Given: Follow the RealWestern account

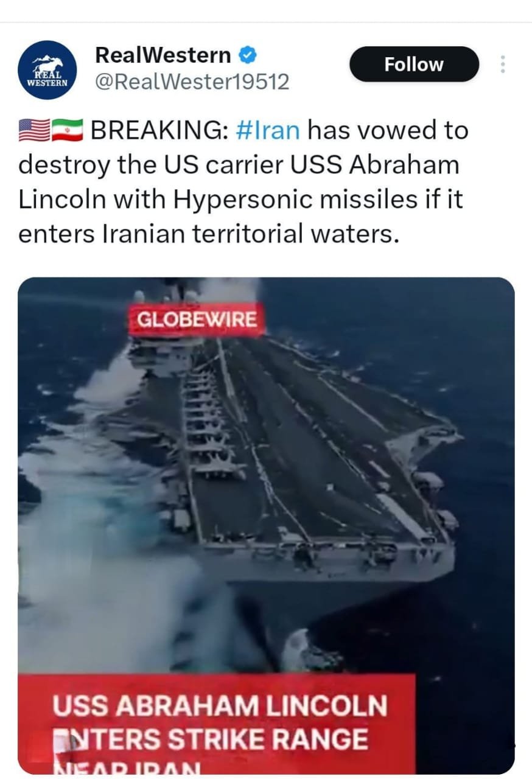Looking at the screenshot, I should (x=414, y=65).
